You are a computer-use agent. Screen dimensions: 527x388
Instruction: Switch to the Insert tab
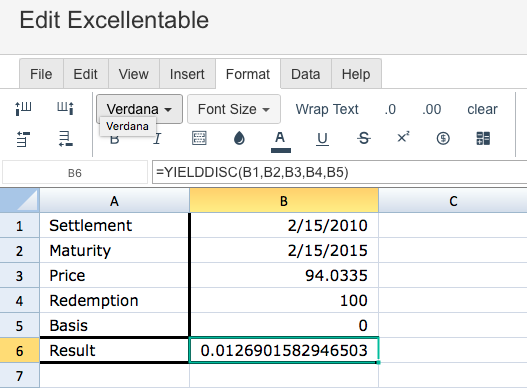click(187, 74)
